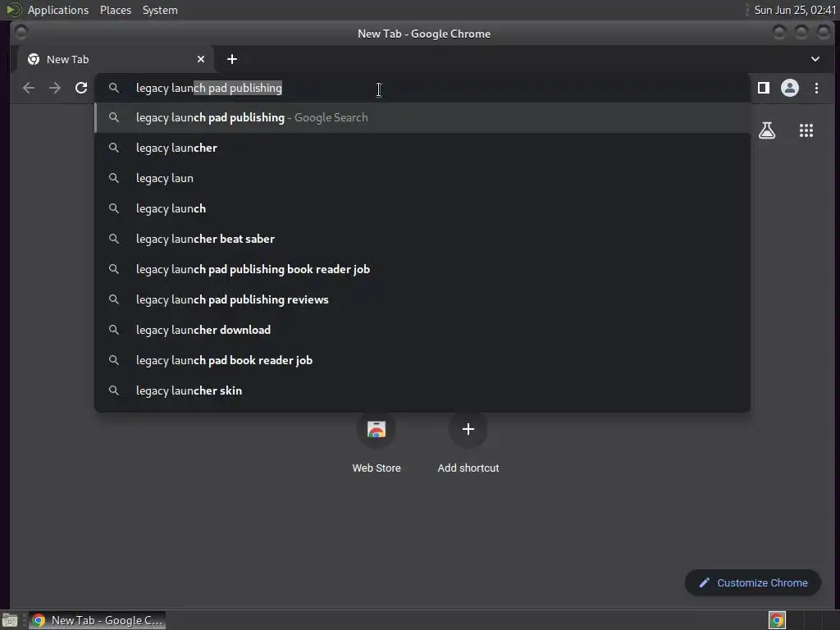Select 'legacy launch pad book reader job' suggestion
This screenshot has width=840, height=630.
click(422, 361)
